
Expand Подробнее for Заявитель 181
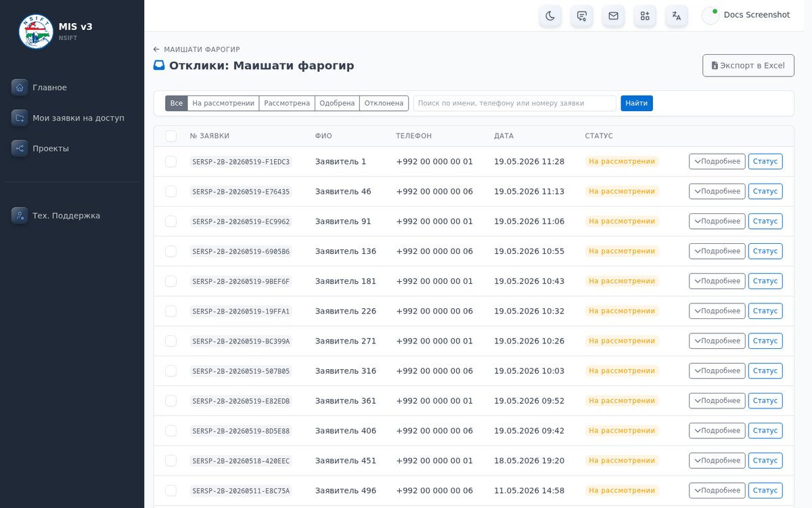717,281
